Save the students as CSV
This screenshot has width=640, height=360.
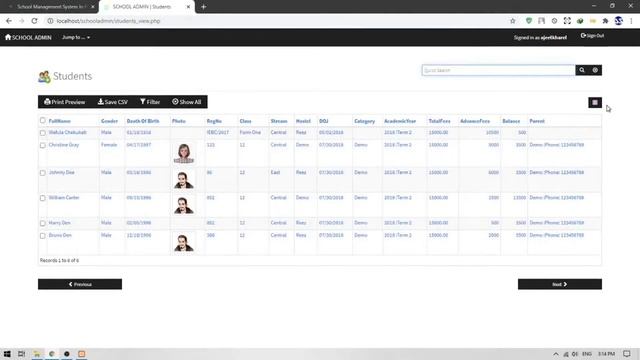tap(113, 102)
